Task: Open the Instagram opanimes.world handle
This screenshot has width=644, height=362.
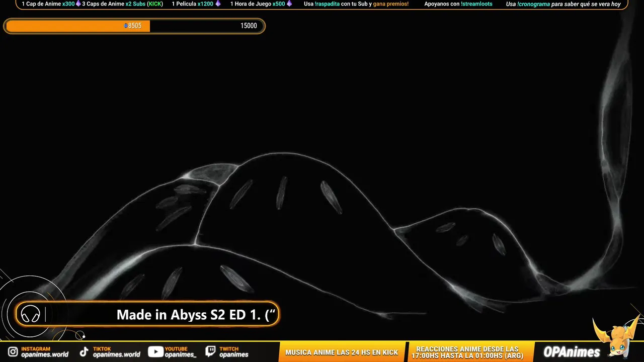Action: click(45, 354)
